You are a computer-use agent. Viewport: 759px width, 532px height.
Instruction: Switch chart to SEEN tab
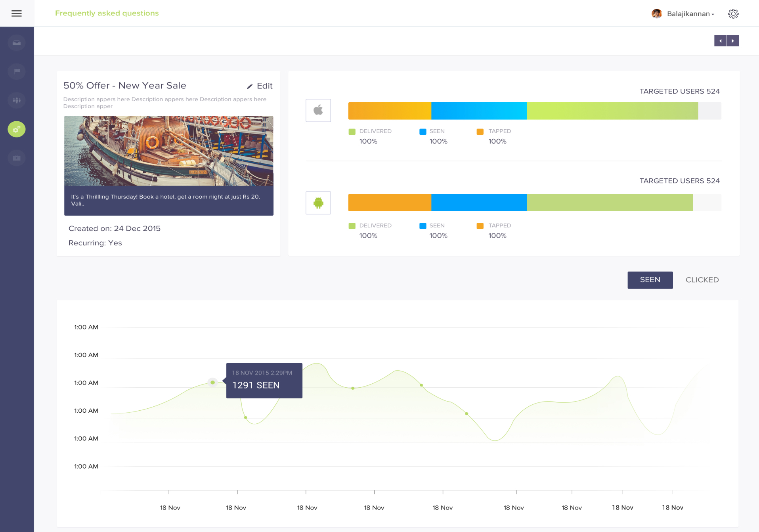(650, 280)
